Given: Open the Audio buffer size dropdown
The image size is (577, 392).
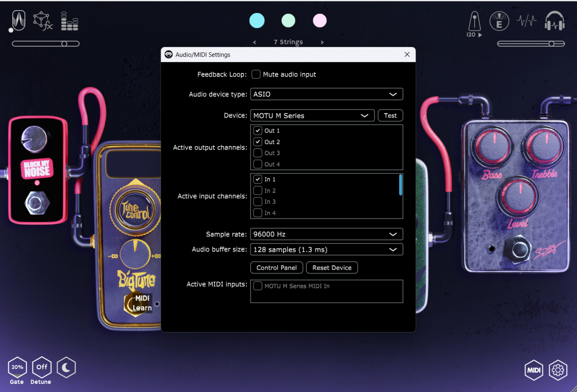Looking at the screenshot, I should point(326,250).
